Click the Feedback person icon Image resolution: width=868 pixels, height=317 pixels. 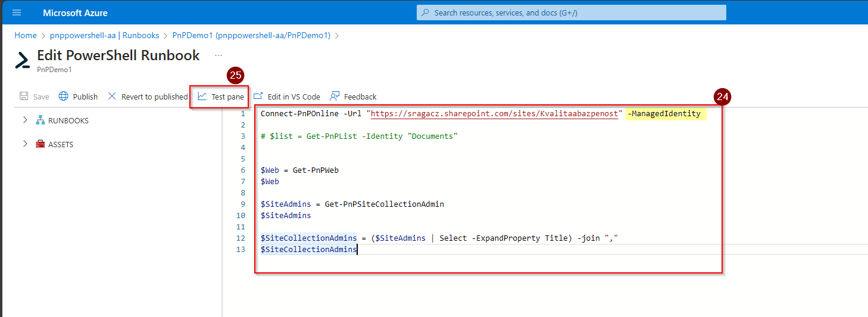[x=335, y=96]
